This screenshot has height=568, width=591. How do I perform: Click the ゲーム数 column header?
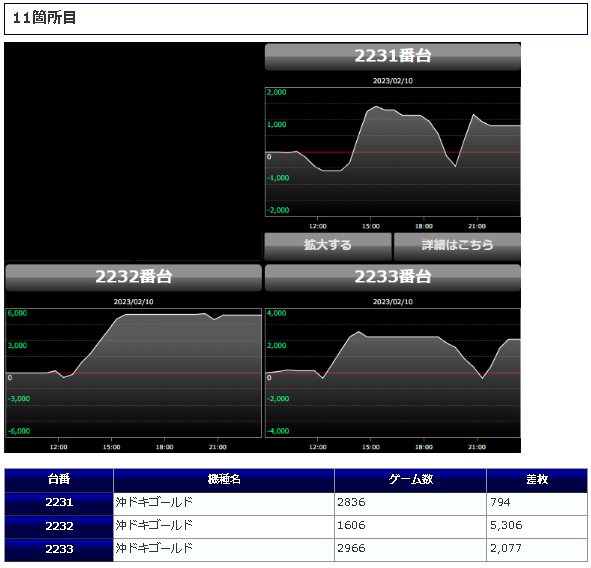[x=410, y=480]
